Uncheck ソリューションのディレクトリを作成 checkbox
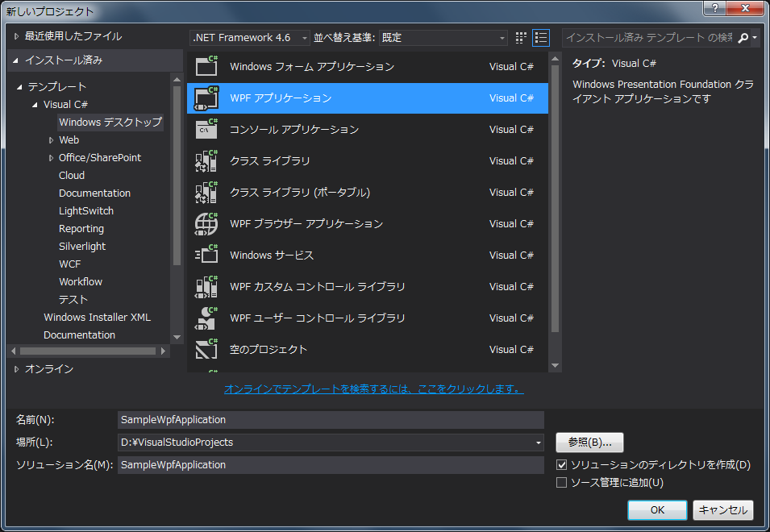The width and height of the screenshot is (770, 532). 562,465
